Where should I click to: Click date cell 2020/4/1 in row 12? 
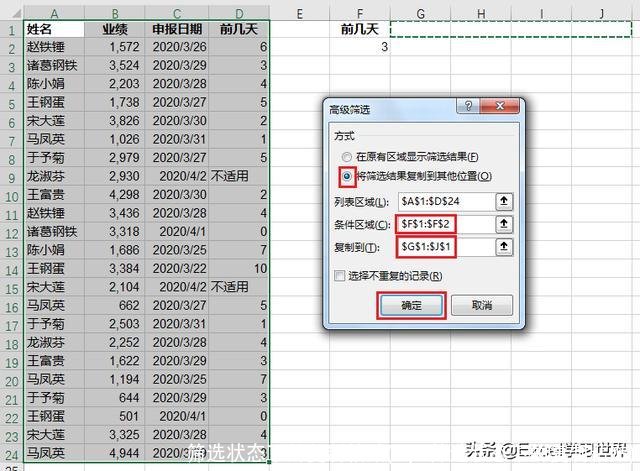click(176, 232)
